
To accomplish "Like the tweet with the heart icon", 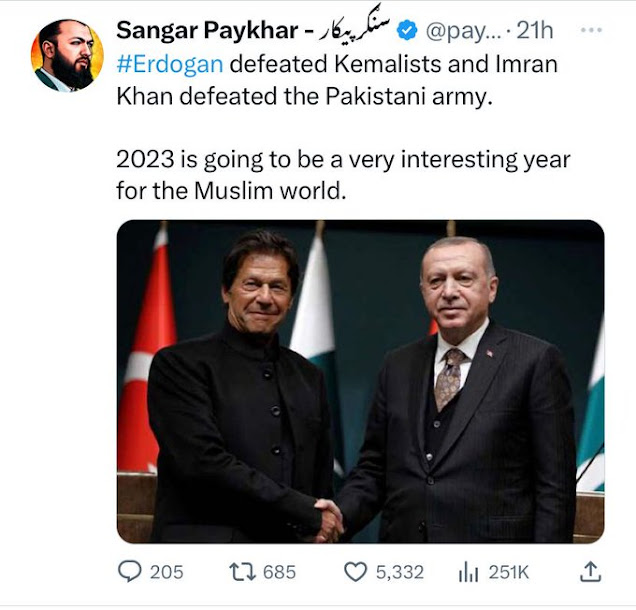I will 356,572.
